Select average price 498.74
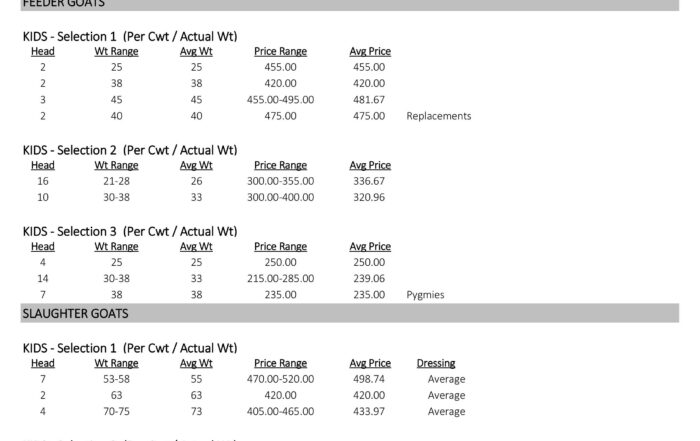700x441 pixels. click(x=369, y=379)
